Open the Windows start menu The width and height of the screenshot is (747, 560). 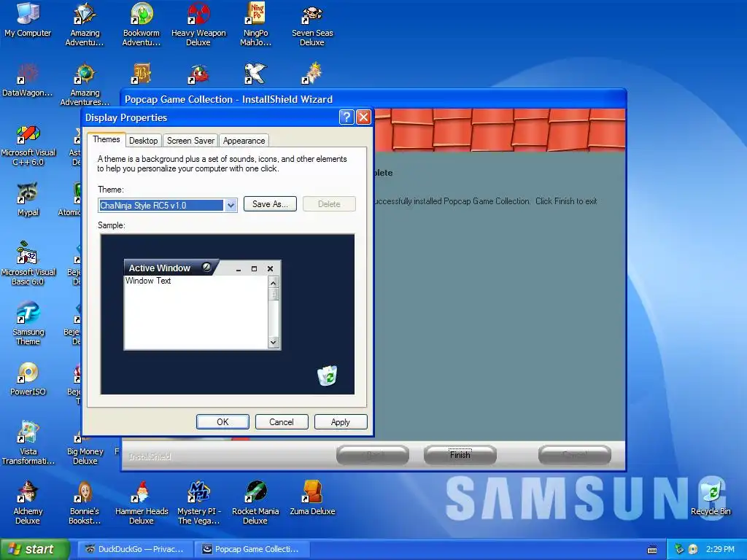[34, 549]
